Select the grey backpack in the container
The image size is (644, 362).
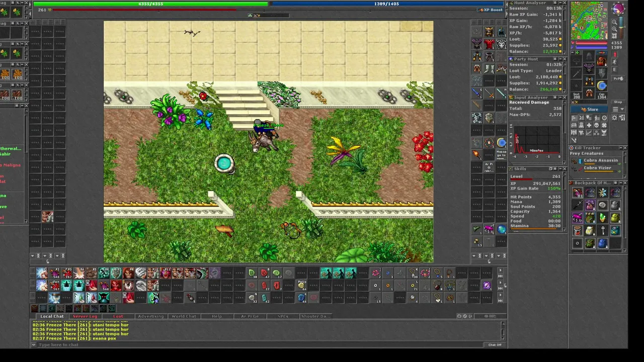pyautogui.click(x=615, y=205)
